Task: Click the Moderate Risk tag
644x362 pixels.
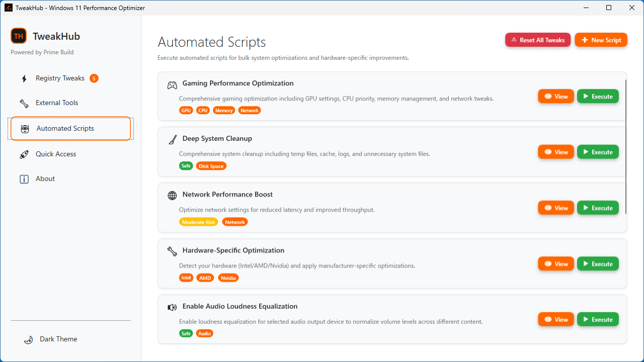Action: 199,222
